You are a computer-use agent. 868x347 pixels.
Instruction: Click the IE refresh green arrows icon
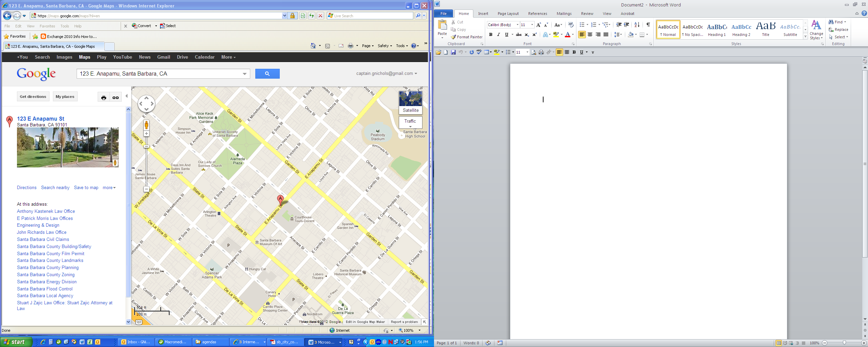tap(311, 16)
